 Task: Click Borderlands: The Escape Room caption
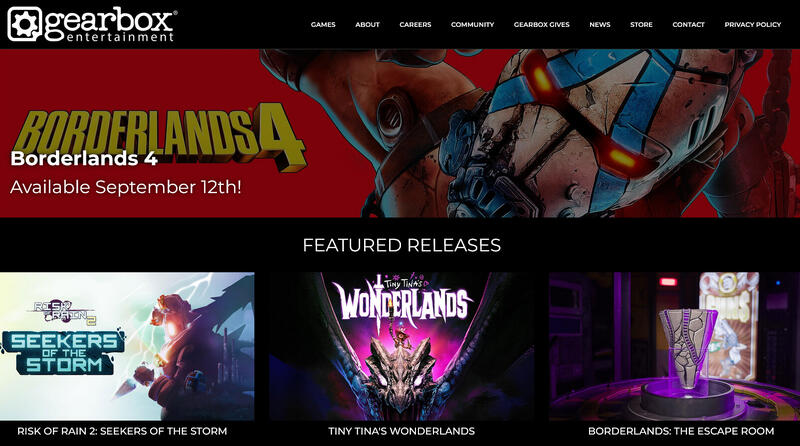pyautogui.click(x=681, y=431)
